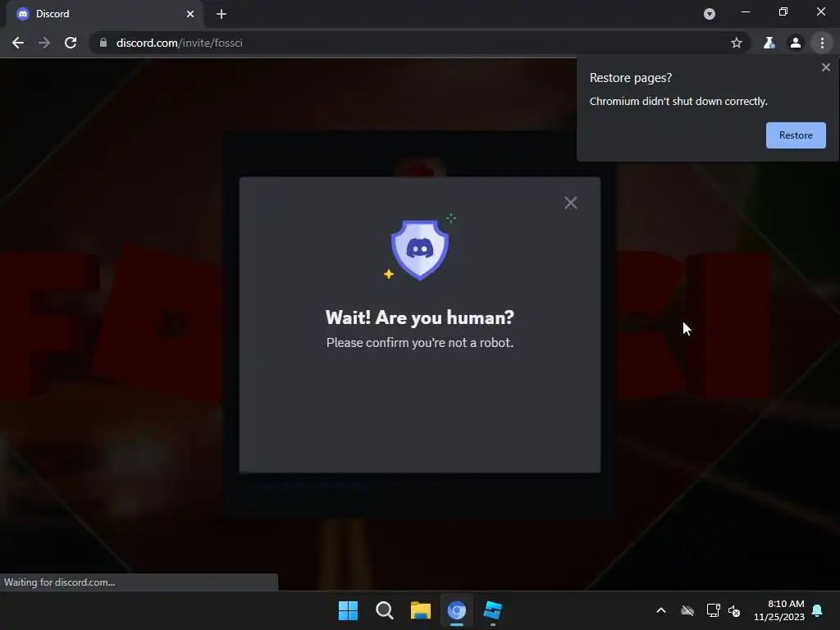This screenshot has width=840, height=630.
Task: Click the OneDrive cloud tray icon
Action: [687, 610]
